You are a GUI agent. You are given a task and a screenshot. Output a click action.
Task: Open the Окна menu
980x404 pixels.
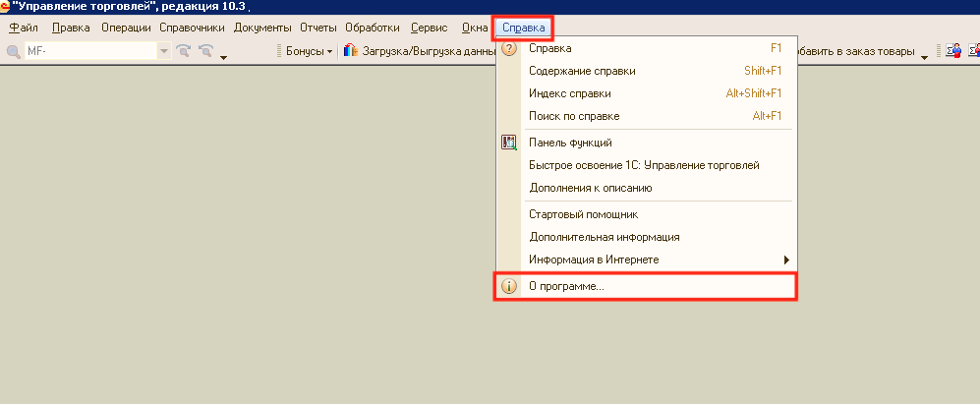coord(475,28)
